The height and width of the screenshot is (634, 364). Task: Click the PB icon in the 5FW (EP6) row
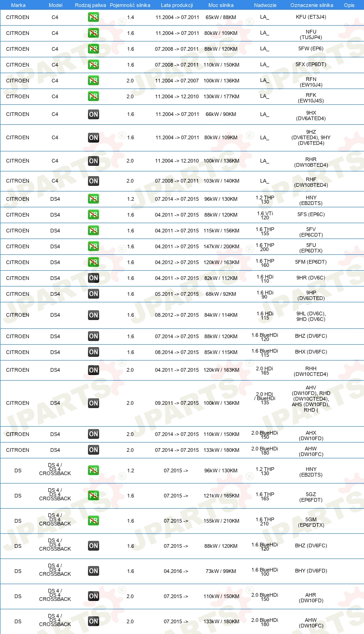pyautogui.click(x=94, y=49)
